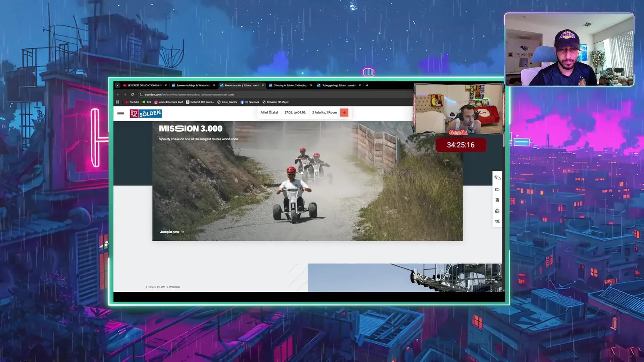This screenshot has height=362, width=644.
Task: Open browser apps grid icon in bookmarks bar
Action: [x=118, y=102]
